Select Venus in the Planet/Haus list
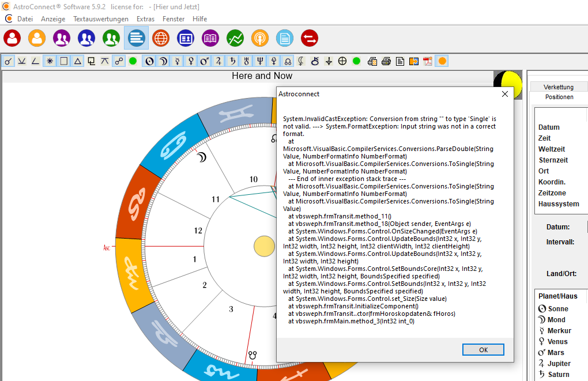Screen dimensions: 588x381 coord(553,341)
